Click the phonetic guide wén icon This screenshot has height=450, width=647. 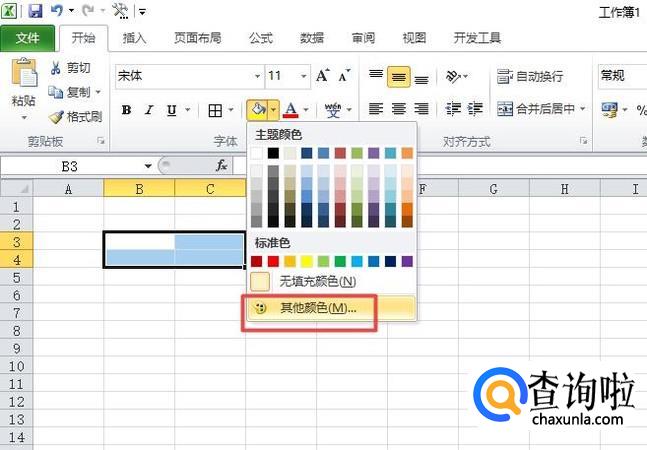coord(333,110)
